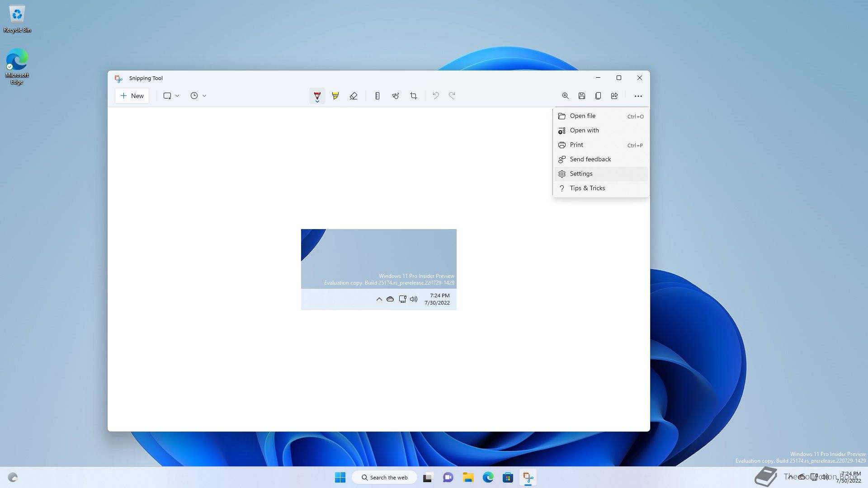Open the Zoom magnifier control
Image resolution: width=868 pixels, height=488 pixels.
click(x=565, y=96)
